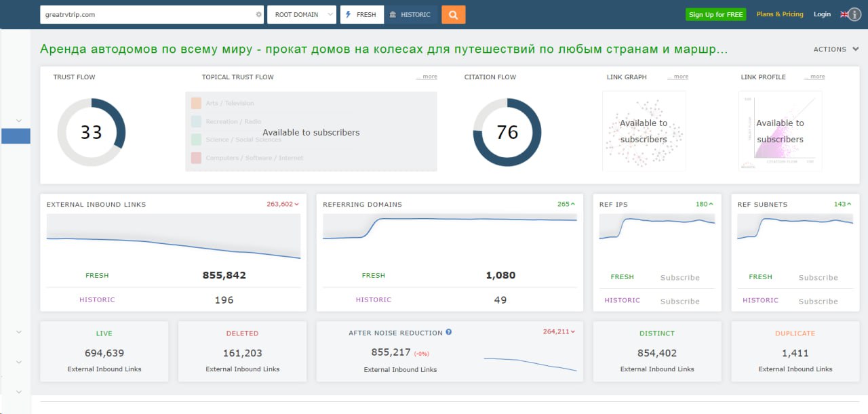The image size is (868, 414).
Task: Expand the Actions dropdown menu
Action: pos(835,49)
